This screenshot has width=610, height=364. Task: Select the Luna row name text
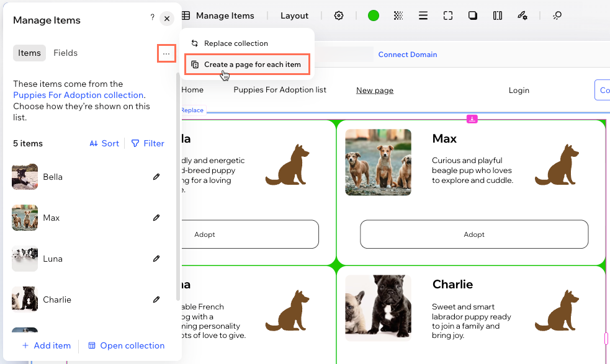(x=53, y=259)
